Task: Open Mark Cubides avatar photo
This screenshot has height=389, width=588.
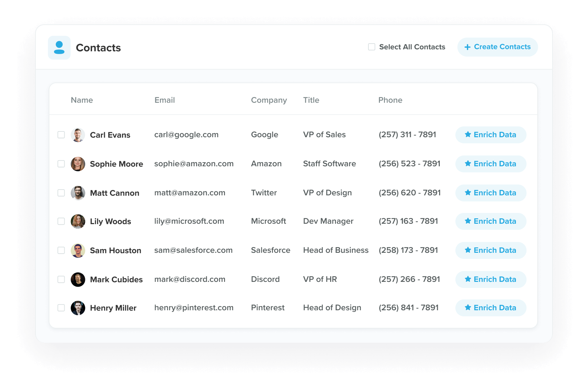Action: click(x=78, y=279)
